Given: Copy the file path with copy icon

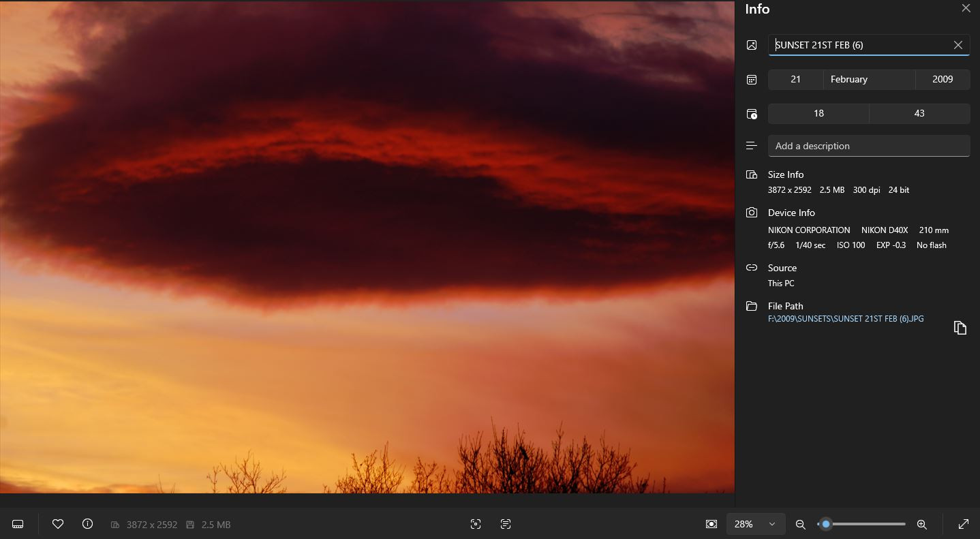Looking at the screenshot, I should [960, 328].
